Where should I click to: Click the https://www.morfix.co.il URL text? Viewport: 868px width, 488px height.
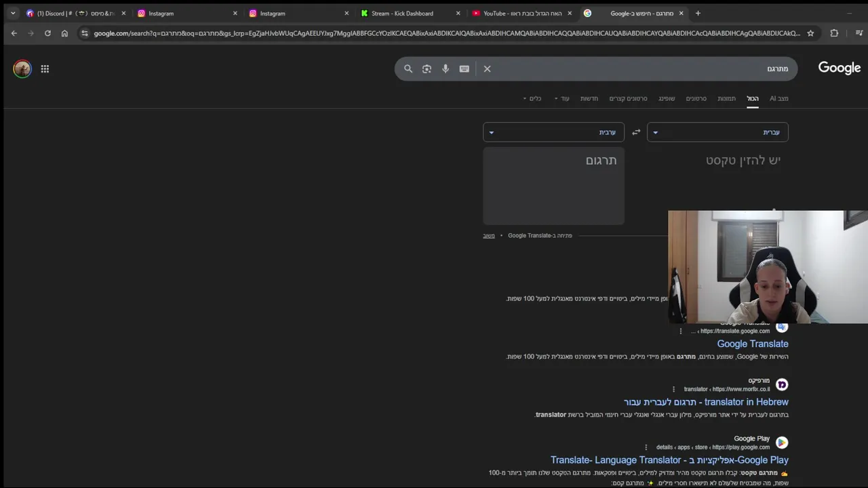coord(741,389)
